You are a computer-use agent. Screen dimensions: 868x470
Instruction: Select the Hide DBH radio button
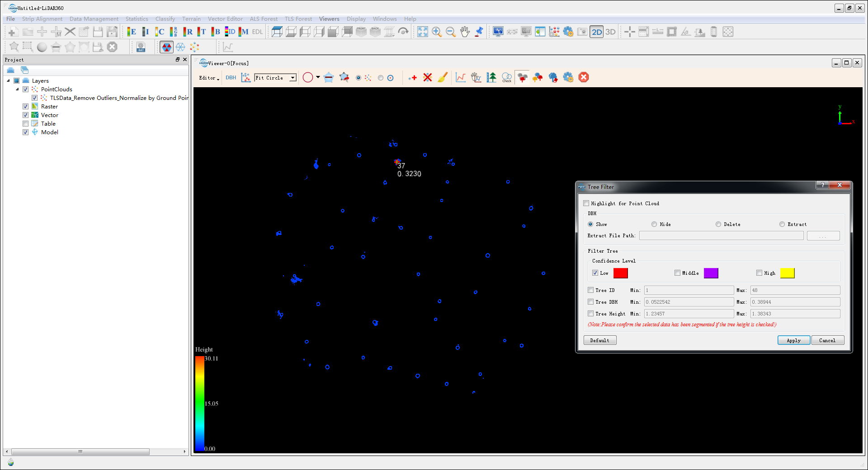[x=654, y=224]
